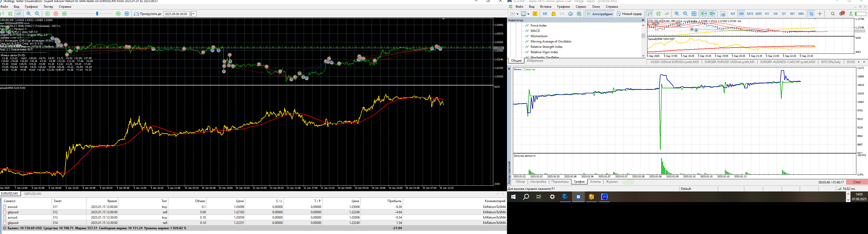Screen dimensions: 868x234
Task: Open Windows Start menu
Action: tap(513, 197)
